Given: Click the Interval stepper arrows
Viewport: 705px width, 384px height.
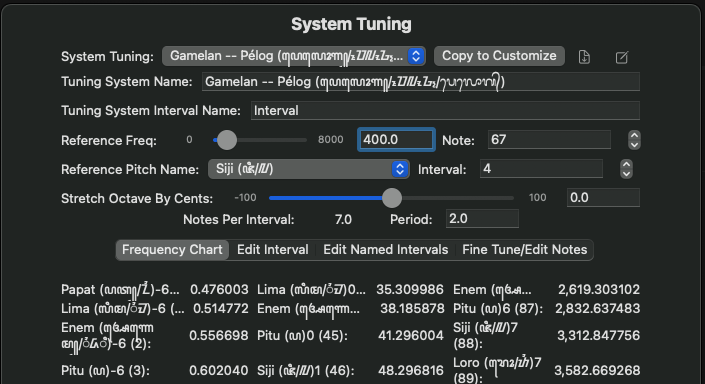Looking at the screenshot, I should click(626, 169).
